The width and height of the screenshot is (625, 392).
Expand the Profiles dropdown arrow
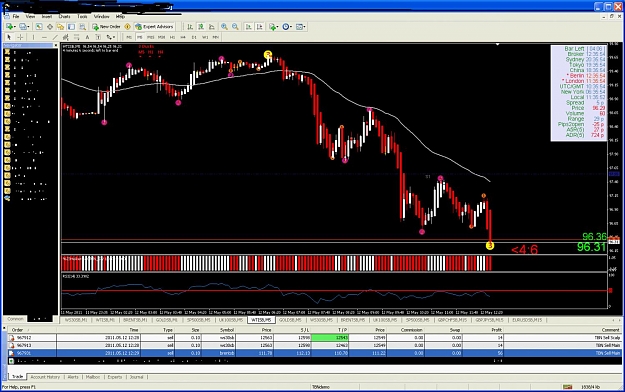(x=28, y=27)
